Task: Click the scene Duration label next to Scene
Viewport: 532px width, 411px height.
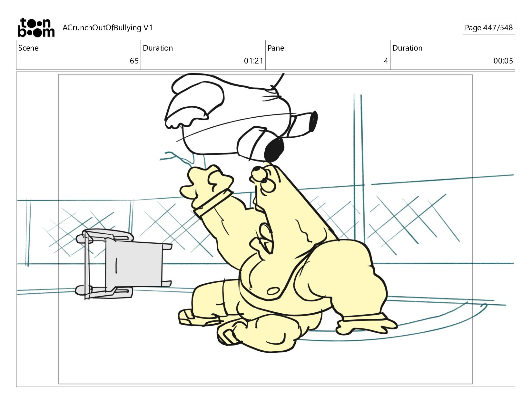Action: [x=158, y=48]
